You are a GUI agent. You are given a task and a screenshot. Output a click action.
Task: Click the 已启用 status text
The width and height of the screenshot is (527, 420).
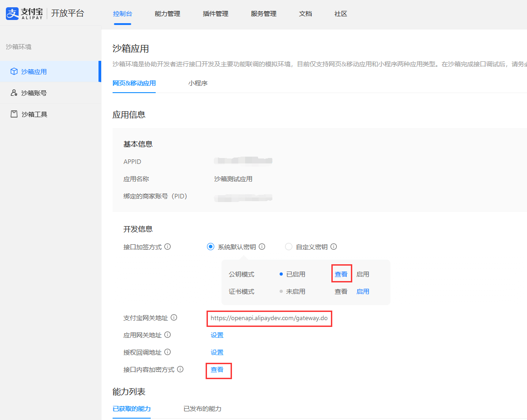(296, 274)
